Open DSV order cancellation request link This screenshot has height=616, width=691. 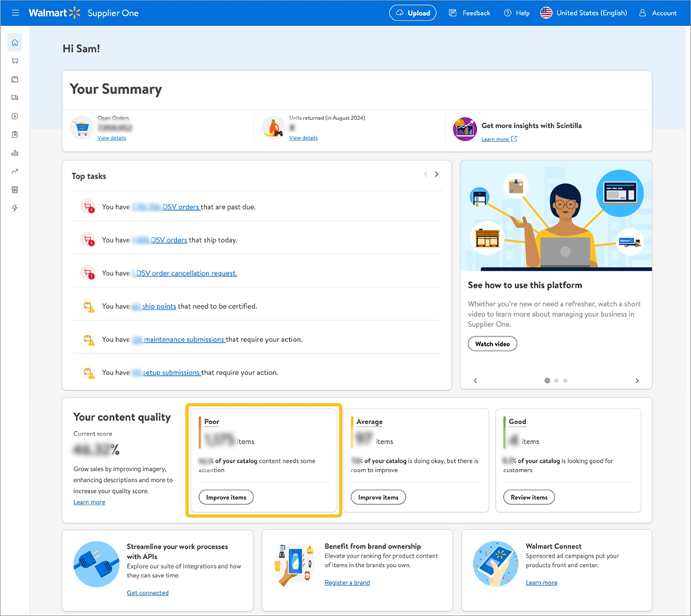click(x=185, y=273)
